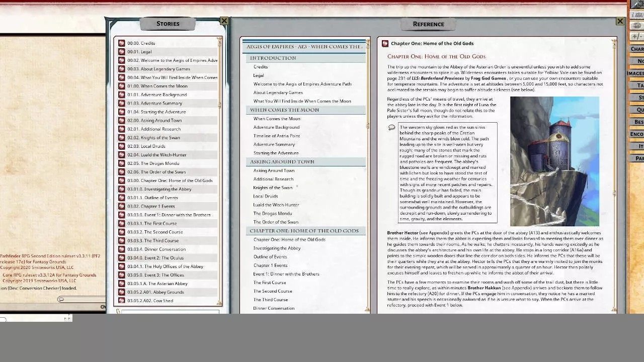Image resolution: width=644 pixels, height=362 pixels.
Task: Open link icon beside 03.03.4. Dinner Conversation
Action: [x=121, y=249]
